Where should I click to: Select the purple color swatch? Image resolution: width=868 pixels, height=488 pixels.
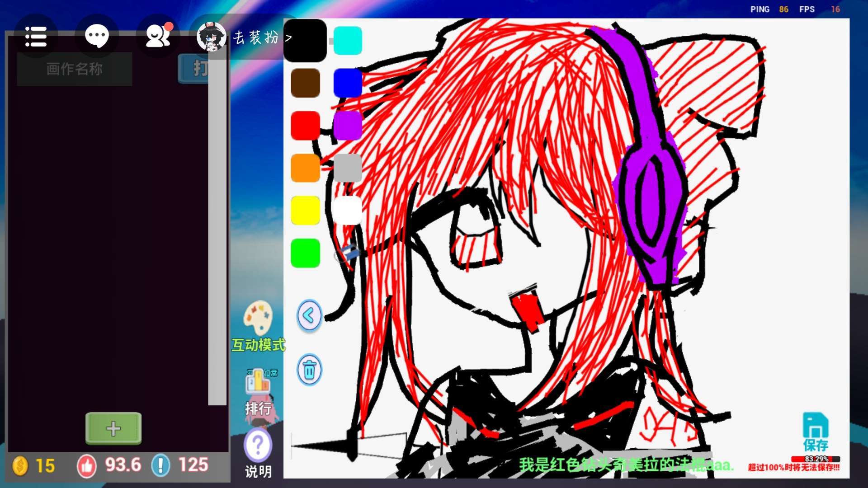[348, 126]
